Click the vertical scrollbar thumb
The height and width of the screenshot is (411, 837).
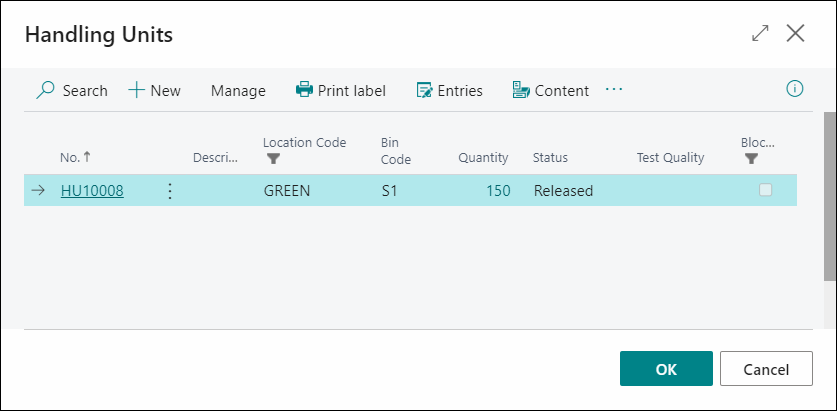pyautogui.click(x=830, y=196)
